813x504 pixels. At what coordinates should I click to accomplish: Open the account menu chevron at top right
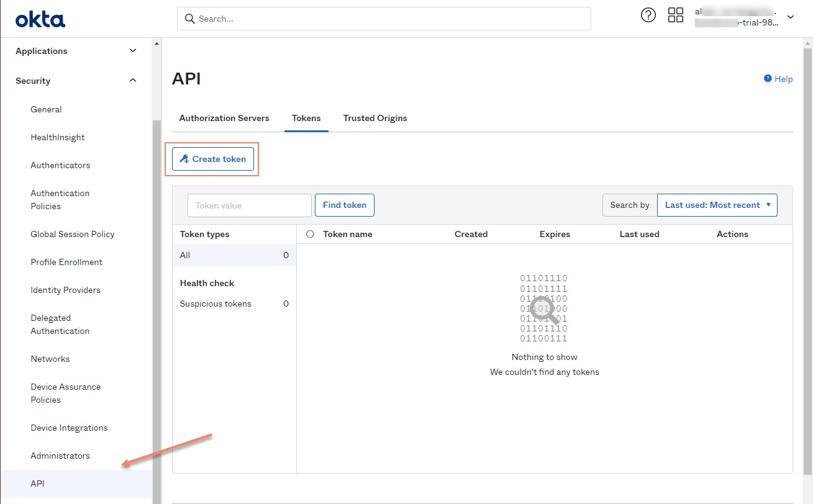point(790,17)
